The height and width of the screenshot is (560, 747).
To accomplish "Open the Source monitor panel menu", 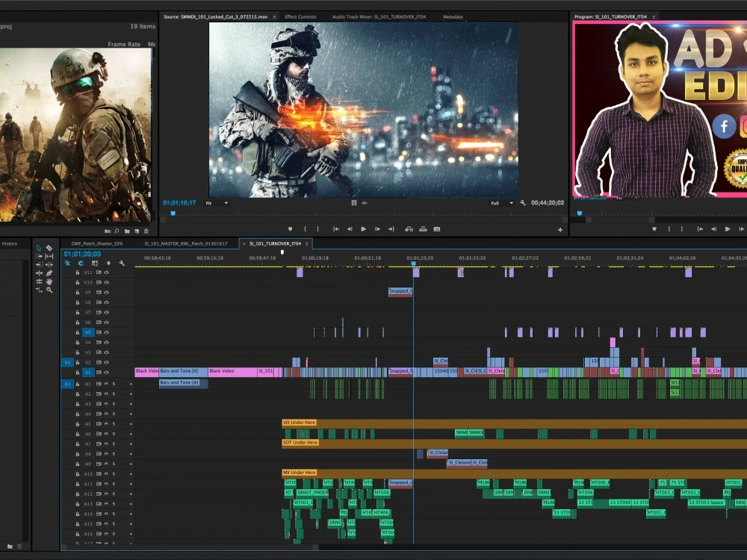I will (274, 17).
